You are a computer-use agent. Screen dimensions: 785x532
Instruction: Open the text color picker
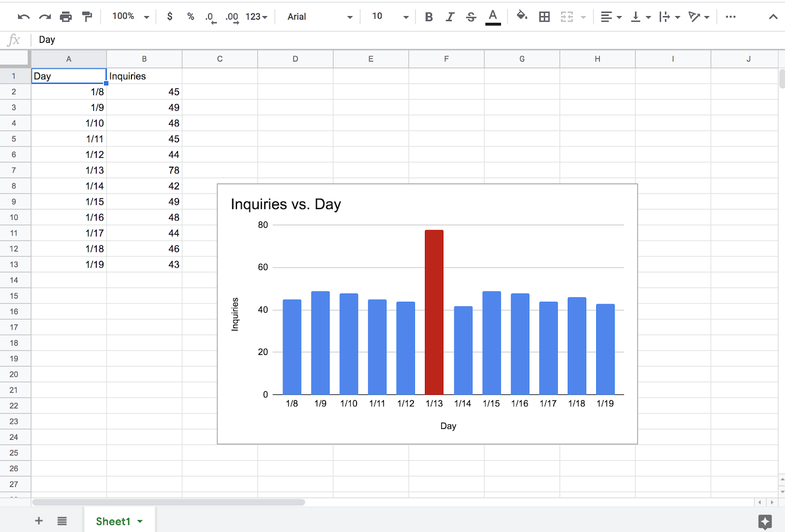pyautogui.click(x=493, y=17)
